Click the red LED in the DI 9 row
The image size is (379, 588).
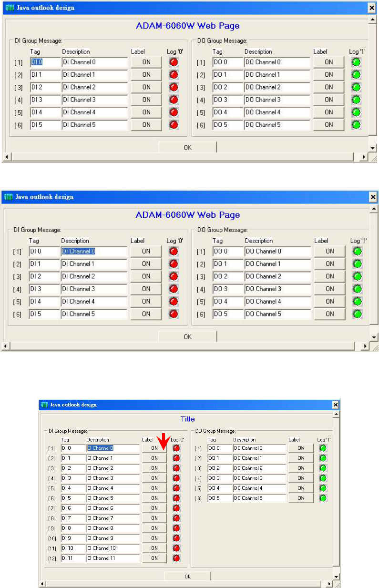(x=176, y=538)
